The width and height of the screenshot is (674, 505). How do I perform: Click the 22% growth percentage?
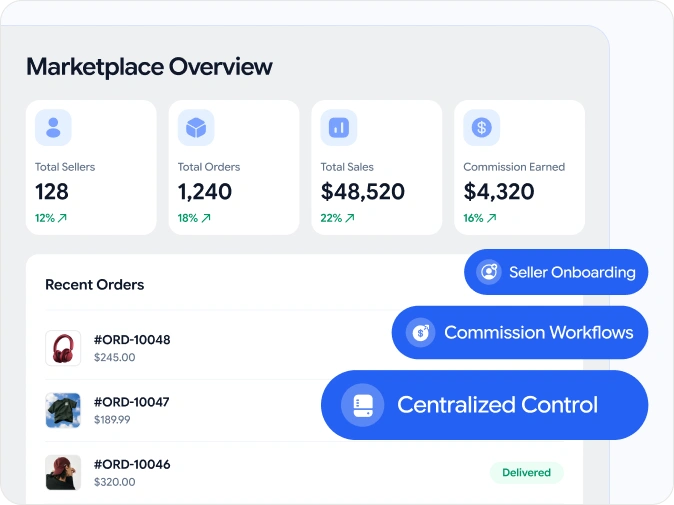coord(331,218)
